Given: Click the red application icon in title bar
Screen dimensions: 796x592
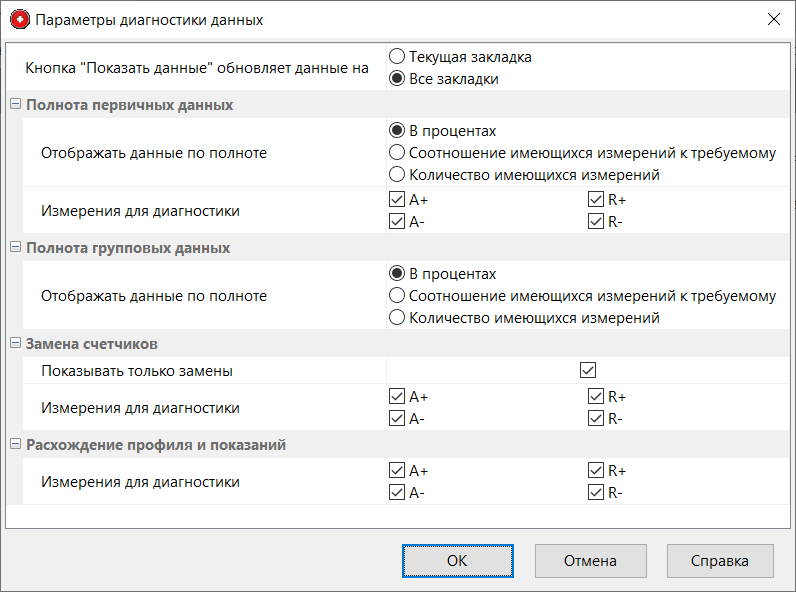Looking at the screenshot, I should pyautogui.click(x=19, y=19).
